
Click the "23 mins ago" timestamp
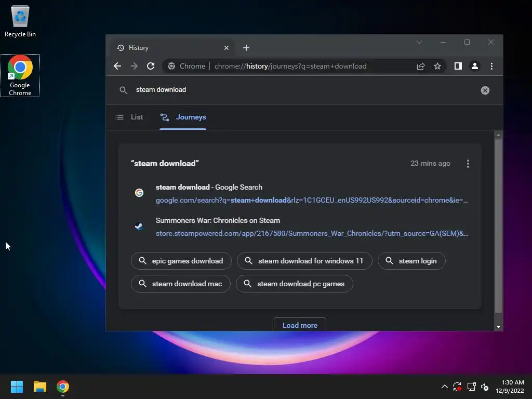point(430,163)
